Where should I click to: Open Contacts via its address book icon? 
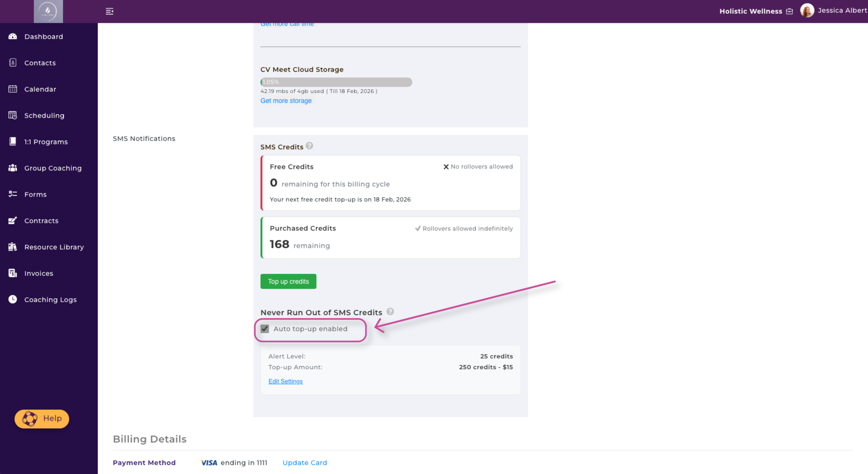pyautogui.click(x=12, y=63)
